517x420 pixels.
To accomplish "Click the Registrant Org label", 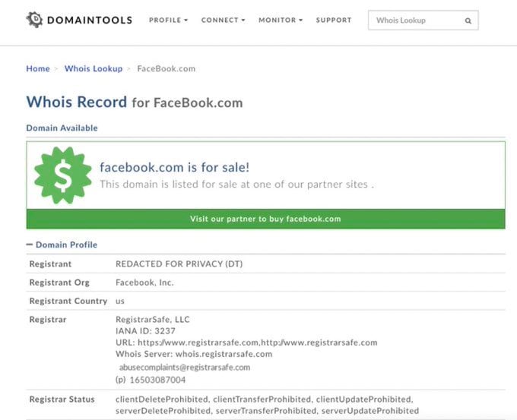I will 59,283.
